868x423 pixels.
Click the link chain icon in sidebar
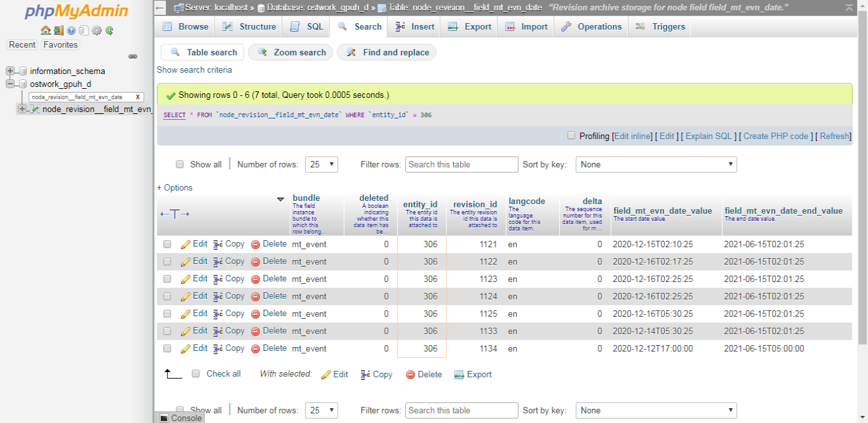coord(133,57)
